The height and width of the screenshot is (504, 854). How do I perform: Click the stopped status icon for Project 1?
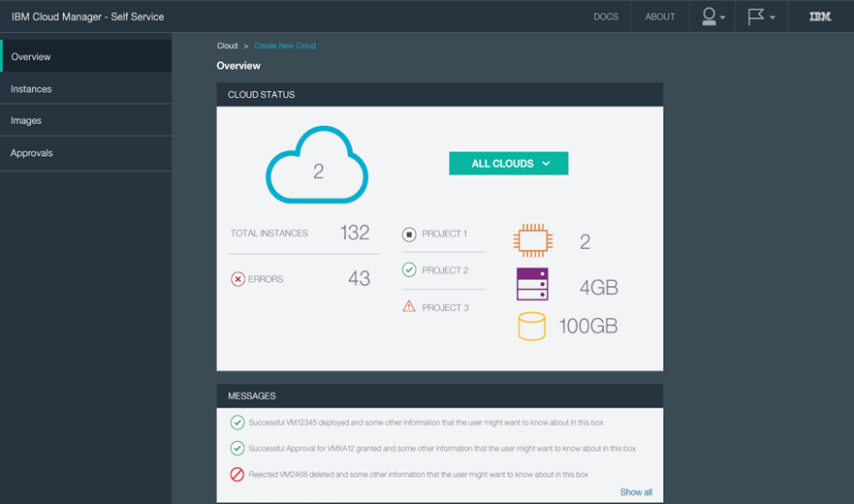click(409, 234)
